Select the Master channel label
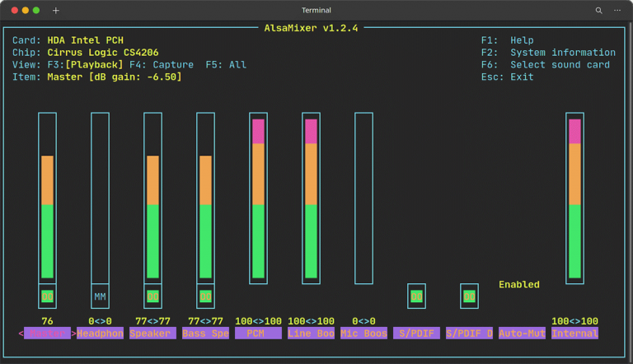The height and width of the screenshot is (364, 633). pos(47,334)
